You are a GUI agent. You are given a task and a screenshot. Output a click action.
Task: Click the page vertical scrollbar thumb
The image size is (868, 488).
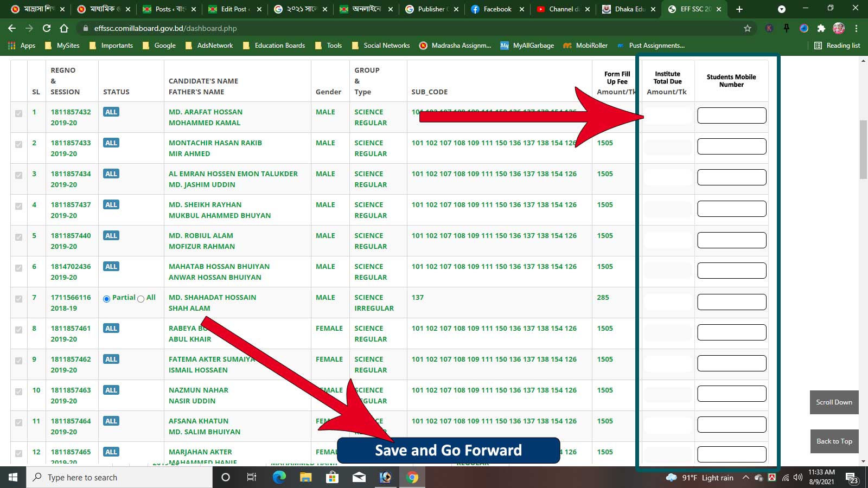863,150
